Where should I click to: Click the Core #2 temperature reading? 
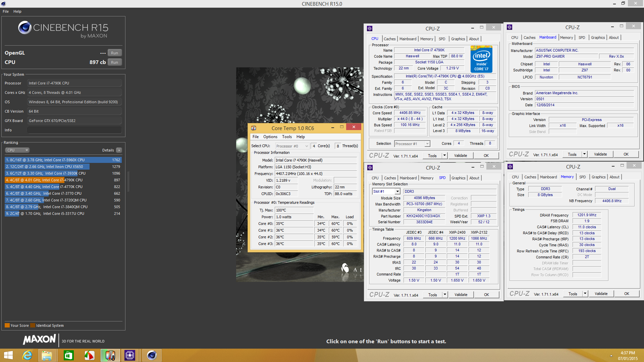click(x=294, y=237)
